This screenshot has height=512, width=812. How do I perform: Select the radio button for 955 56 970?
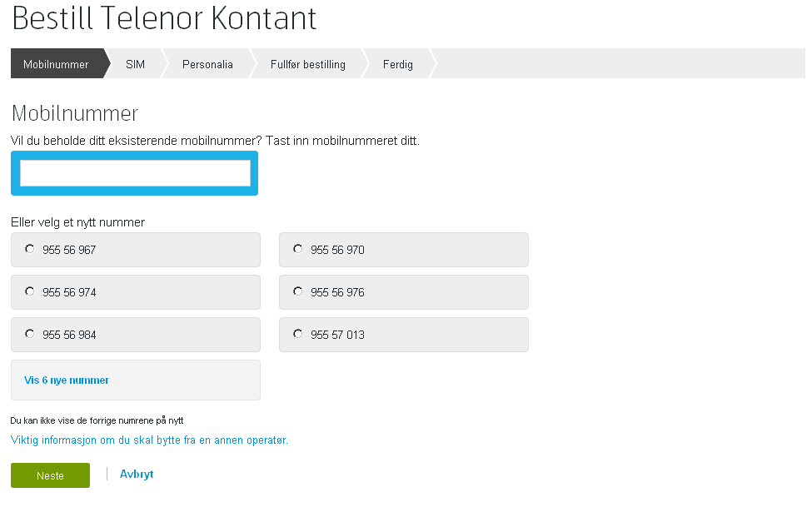(298, 249)
